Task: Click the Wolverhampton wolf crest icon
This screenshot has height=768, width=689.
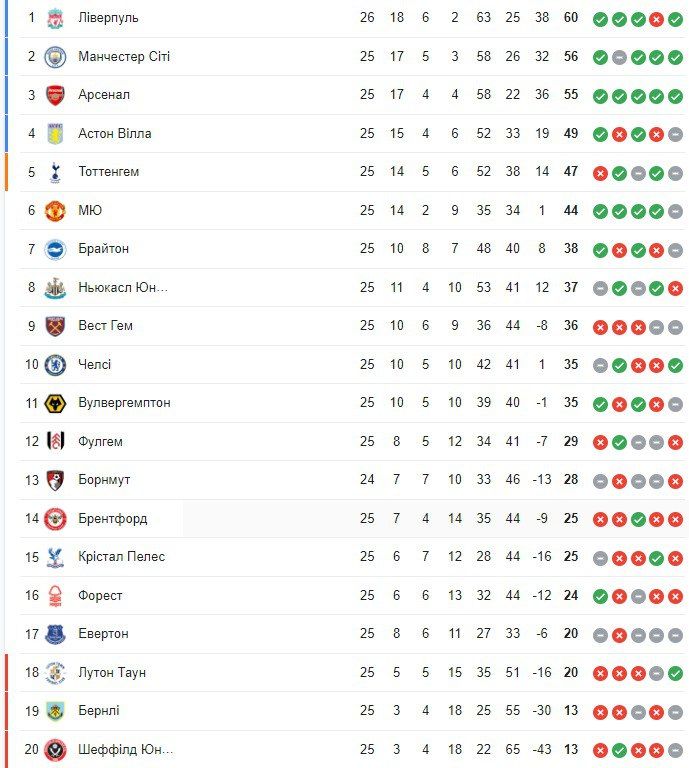Action: [55, 403]
